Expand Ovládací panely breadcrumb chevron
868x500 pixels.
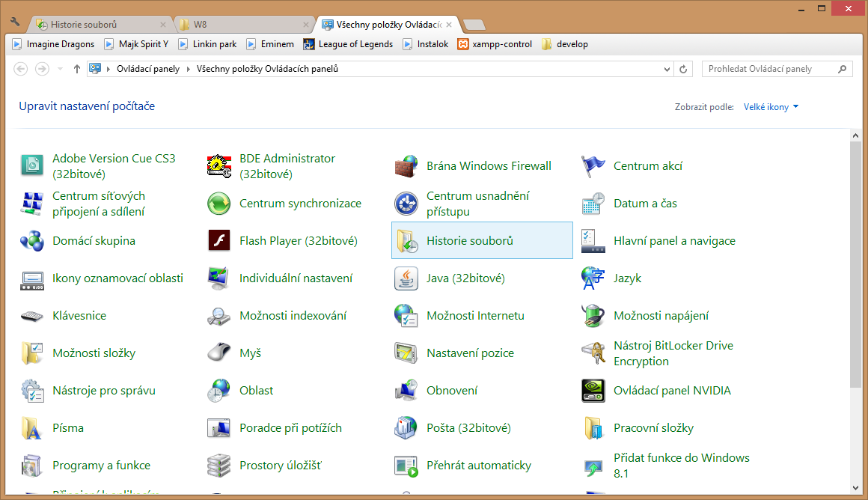click(189, 69)
